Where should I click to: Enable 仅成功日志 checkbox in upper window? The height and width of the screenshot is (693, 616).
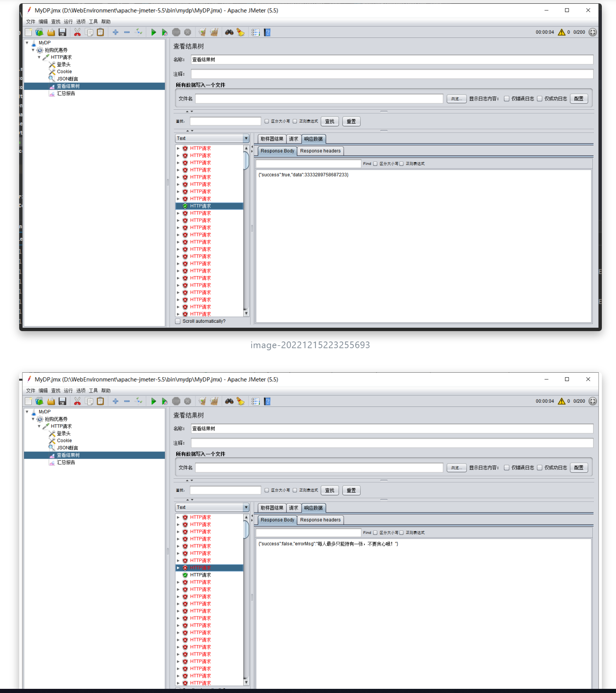pos(539,99)
